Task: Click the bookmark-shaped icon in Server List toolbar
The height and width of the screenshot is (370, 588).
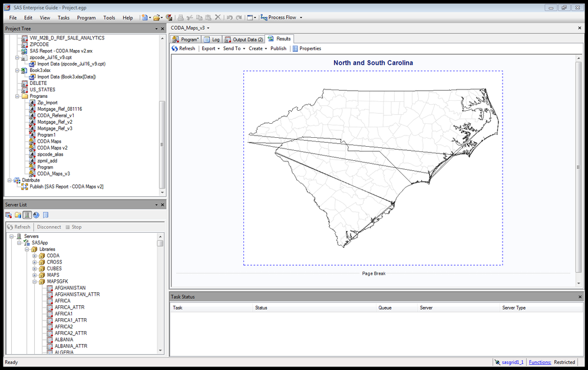Action: pos(45,215)
